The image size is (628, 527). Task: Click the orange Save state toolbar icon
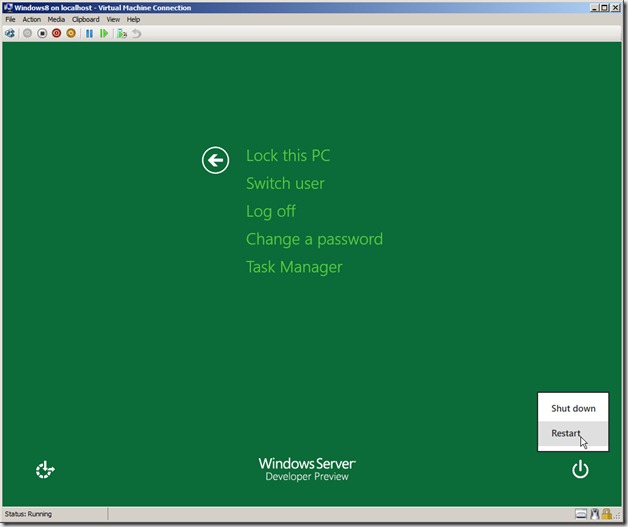71,34
